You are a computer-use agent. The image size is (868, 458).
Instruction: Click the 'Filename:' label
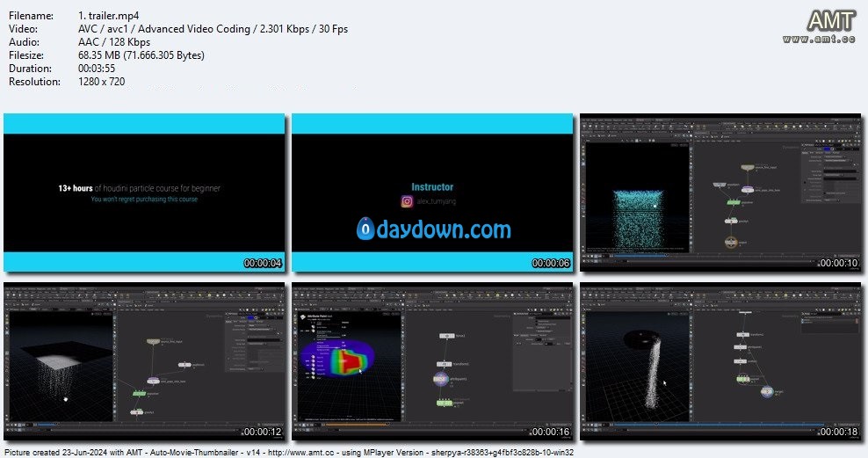tap(31, 16)
